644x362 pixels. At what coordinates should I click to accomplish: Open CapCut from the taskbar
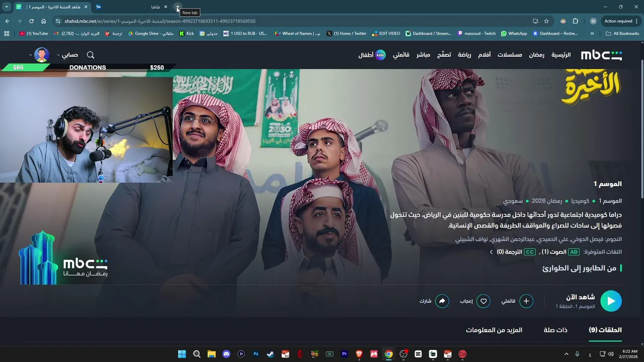coord(418,354)
